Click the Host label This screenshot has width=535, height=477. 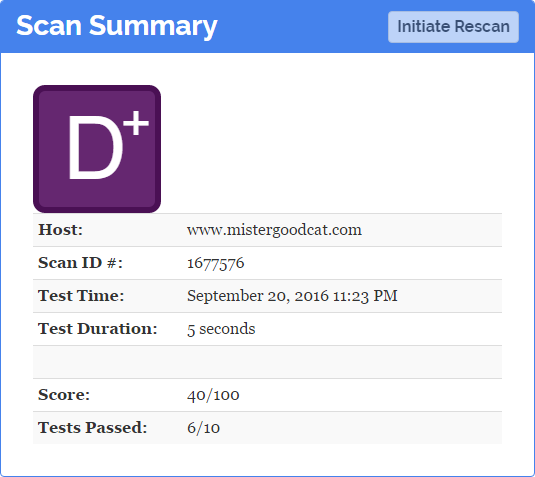point(60,230)
